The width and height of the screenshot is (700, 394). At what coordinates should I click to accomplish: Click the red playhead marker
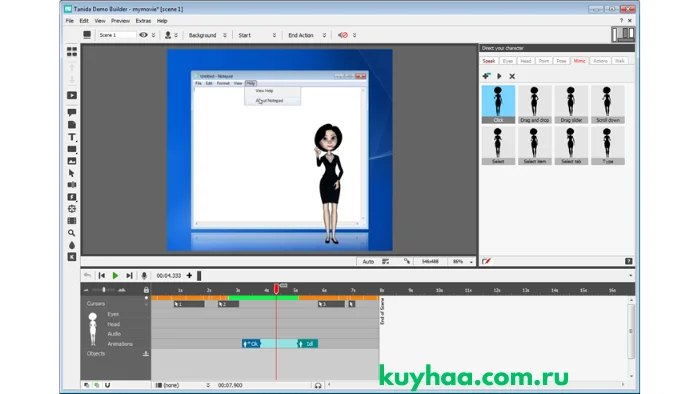point(276,289)
